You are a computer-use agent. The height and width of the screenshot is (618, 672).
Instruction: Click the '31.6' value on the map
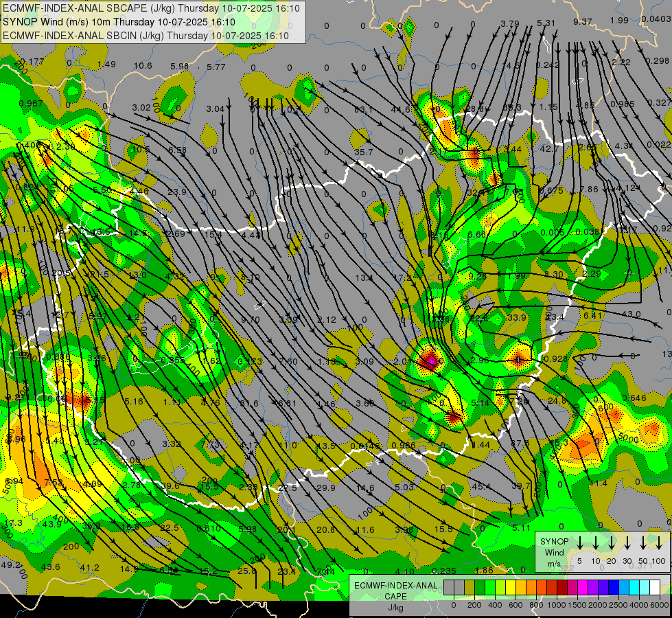(x=249, y=403)
